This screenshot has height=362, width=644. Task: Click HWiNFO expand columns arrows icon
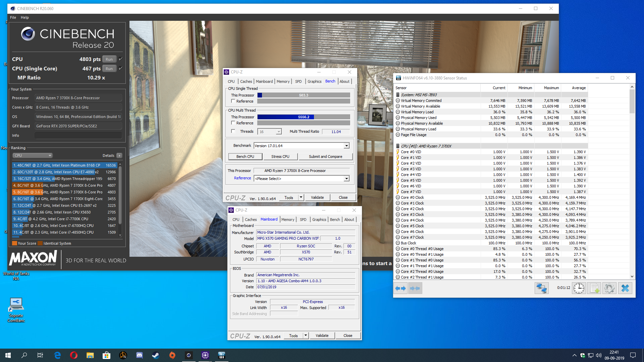(400, 288)
